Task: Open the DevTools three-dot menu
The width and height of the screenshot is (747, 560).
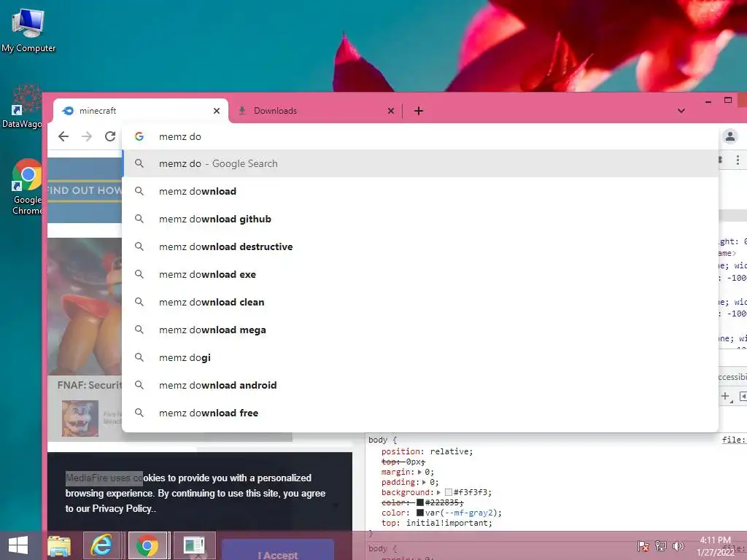Action: pos(738,160)
